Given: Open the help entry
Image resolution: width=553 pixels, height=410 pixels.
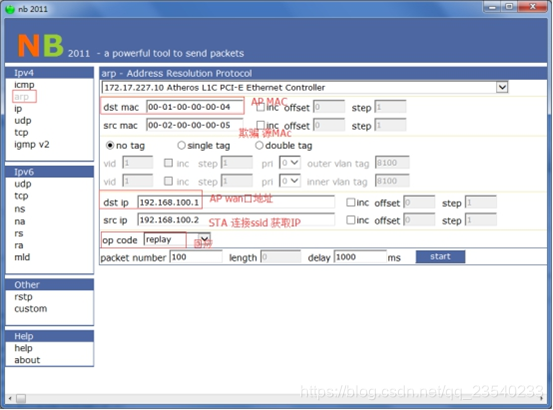Looking at the screenshot, I should click(23, 348).
